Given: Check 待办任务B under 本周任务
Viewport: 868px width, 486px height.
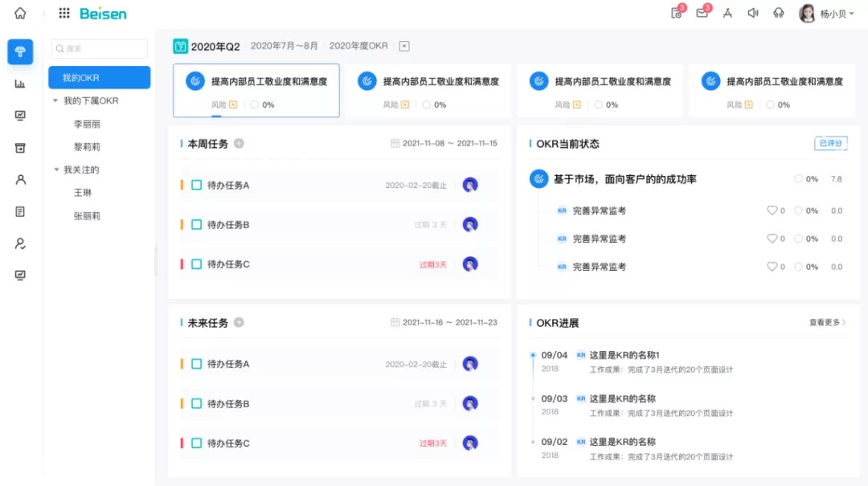Looking at the screenshot, I should point(197,224).
